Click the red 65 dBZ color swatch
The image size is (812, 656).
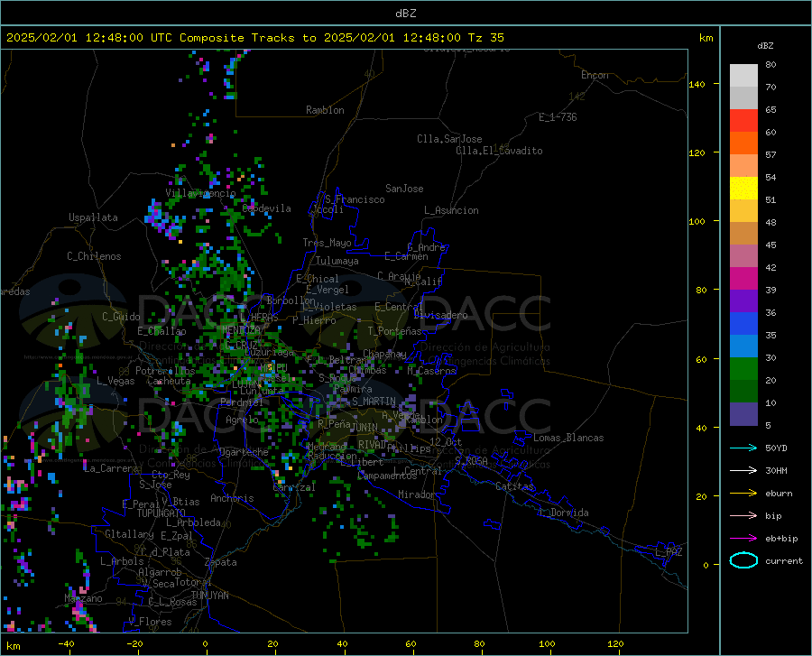point(743,121)
